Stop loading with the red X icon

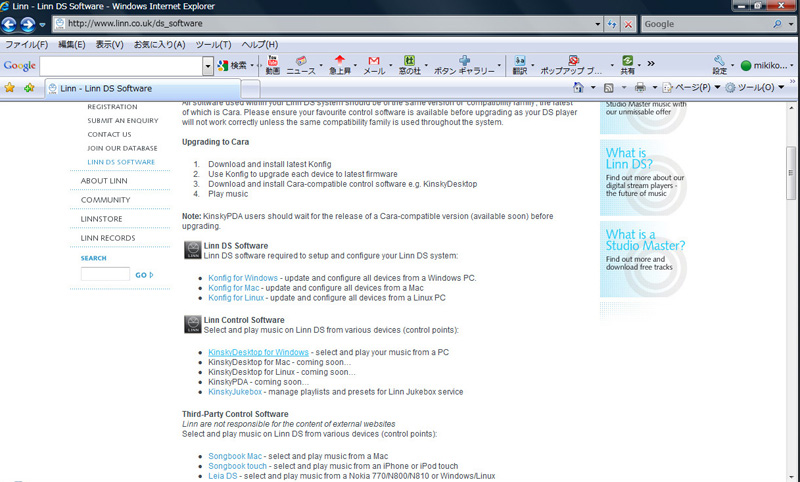click(x=628, y=24)
